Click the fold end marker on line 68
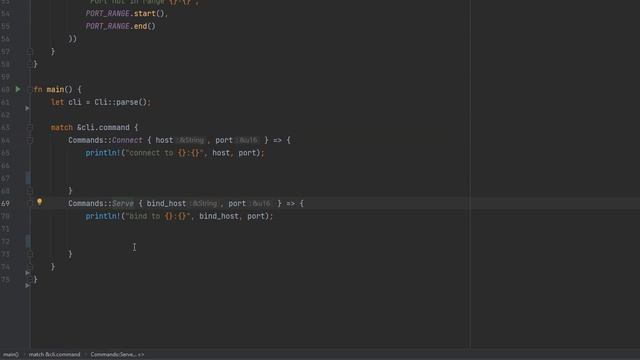 [x=30, y=191]
